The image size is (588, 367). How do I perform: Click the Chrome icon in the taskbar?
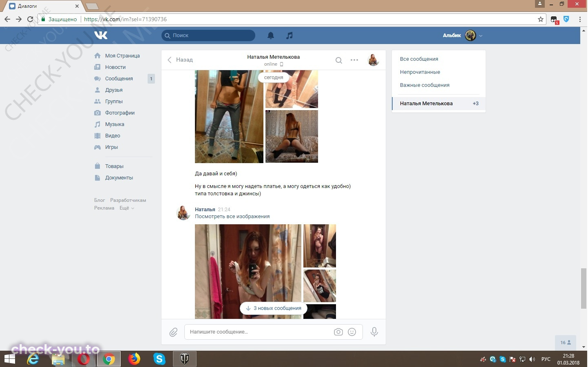tap(108, 359)
